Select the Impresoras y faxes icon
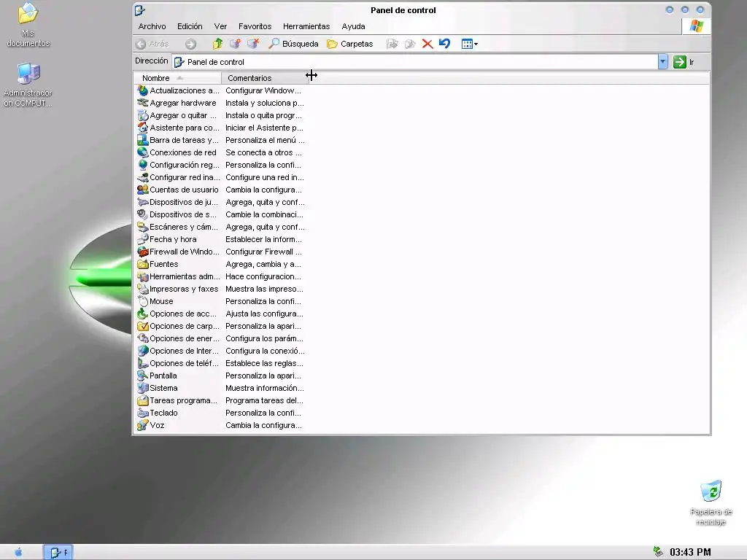Image resolution: width=747 pixels, height=560 pixels. point(142,289)
